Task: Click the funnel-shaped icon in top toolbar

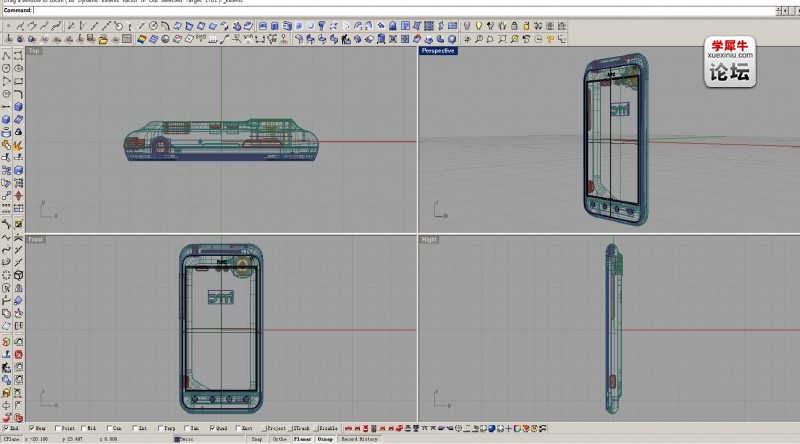Action: [321, 26]
